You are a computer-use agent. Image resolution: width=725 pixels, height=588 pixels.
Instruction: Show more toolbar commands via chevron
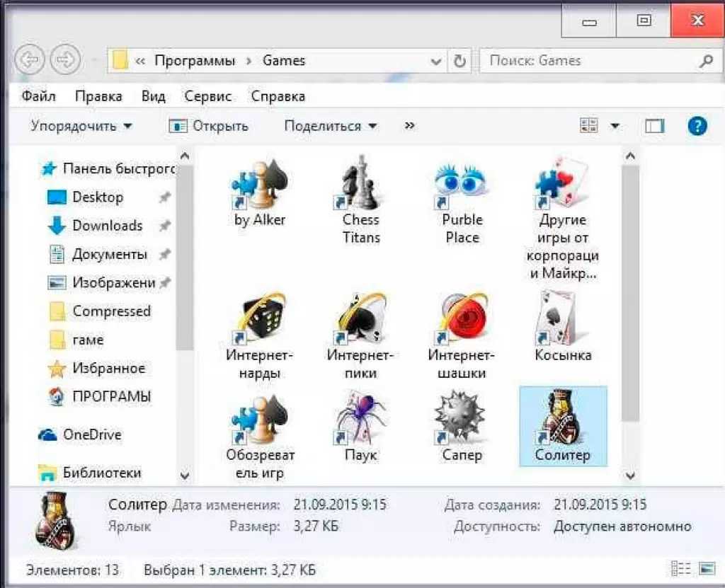click(x=409, y=126)
